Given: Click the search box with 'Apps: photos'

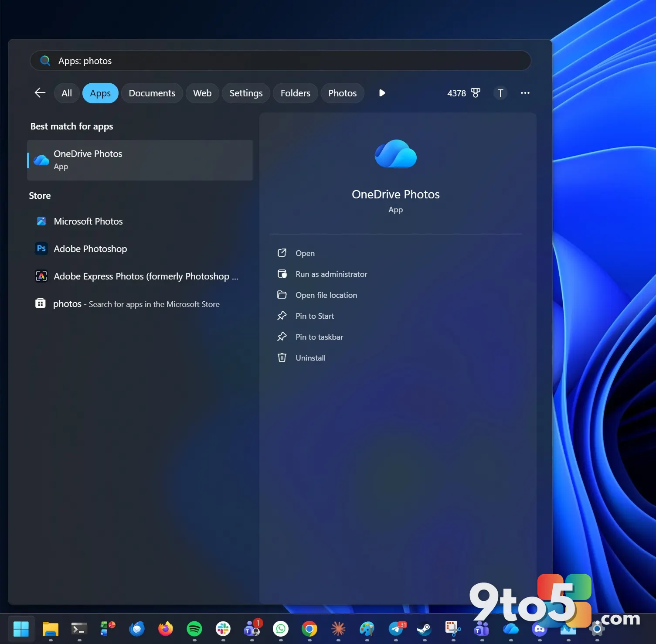Looking at the screenshot, I should pos(281,61).
